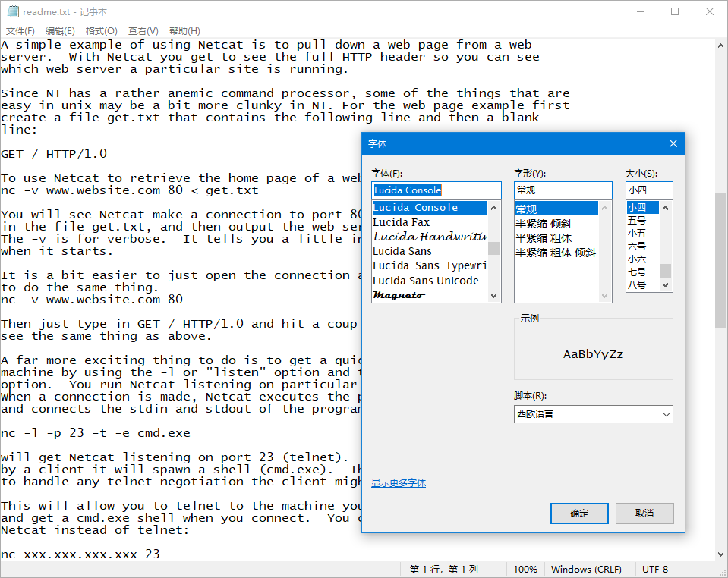Open the 文件(F) menu
728x578 pixels.
point(20,31)
